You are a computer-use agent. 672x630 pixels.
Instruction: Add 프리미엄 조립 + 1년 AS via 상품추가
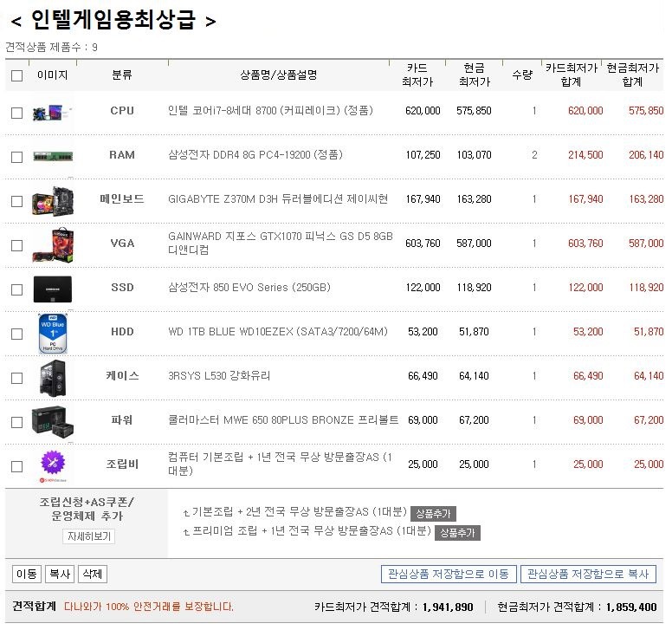pyautogui.click(x=457, y=533)
